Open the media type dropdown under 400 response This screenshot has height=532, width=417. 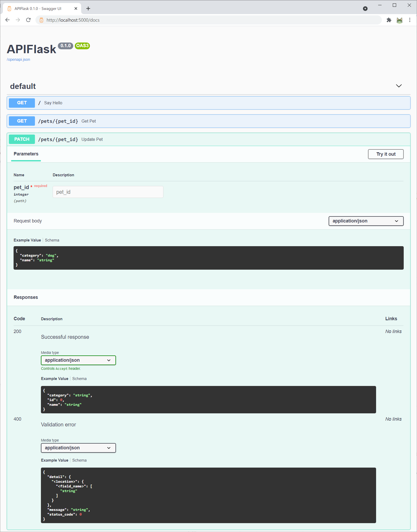click(x=78, y=448)
